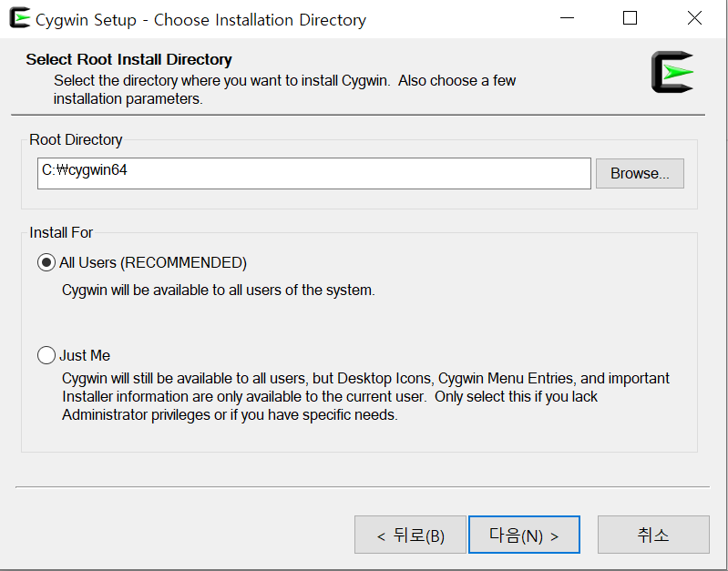Screen dimensions: 728x571
Task: Cancel setup with the 취소 button
Action: click(x=653, y=535)
